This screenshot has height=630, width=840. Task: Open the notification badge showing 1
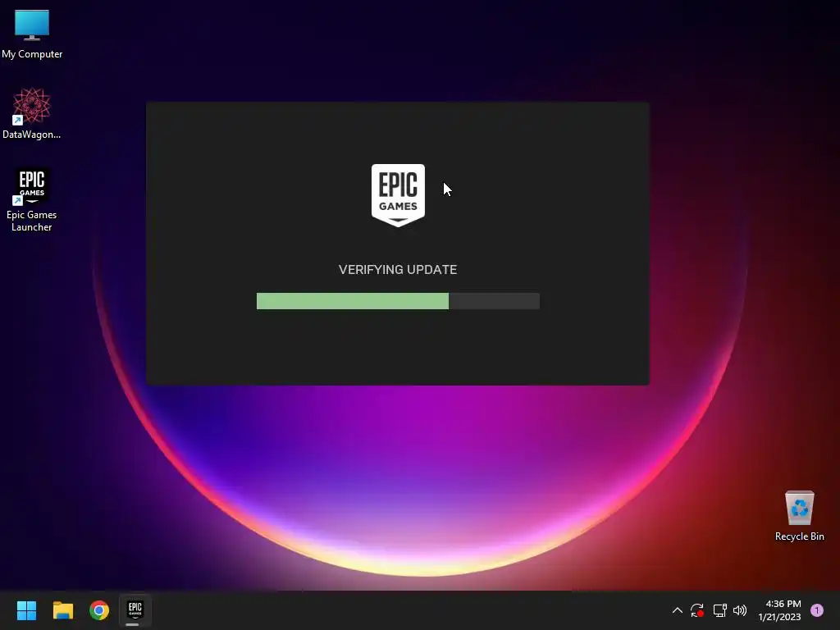816,610
